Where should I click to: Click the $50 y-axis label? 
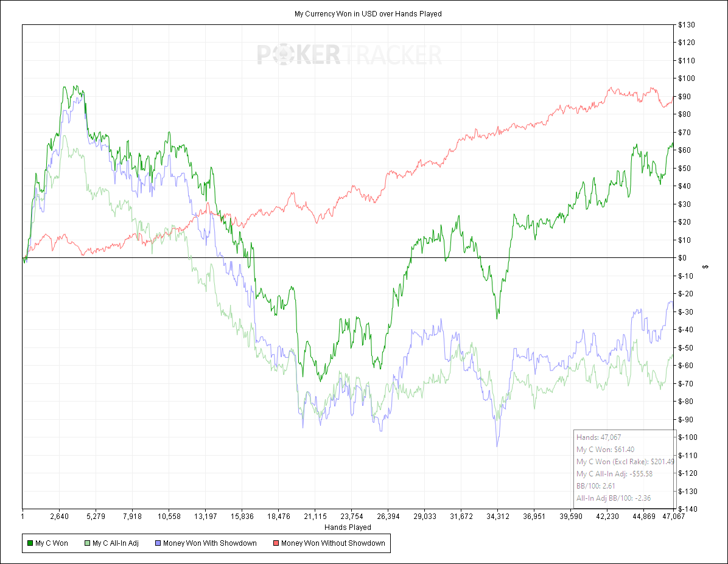click(x=684, y=169)
